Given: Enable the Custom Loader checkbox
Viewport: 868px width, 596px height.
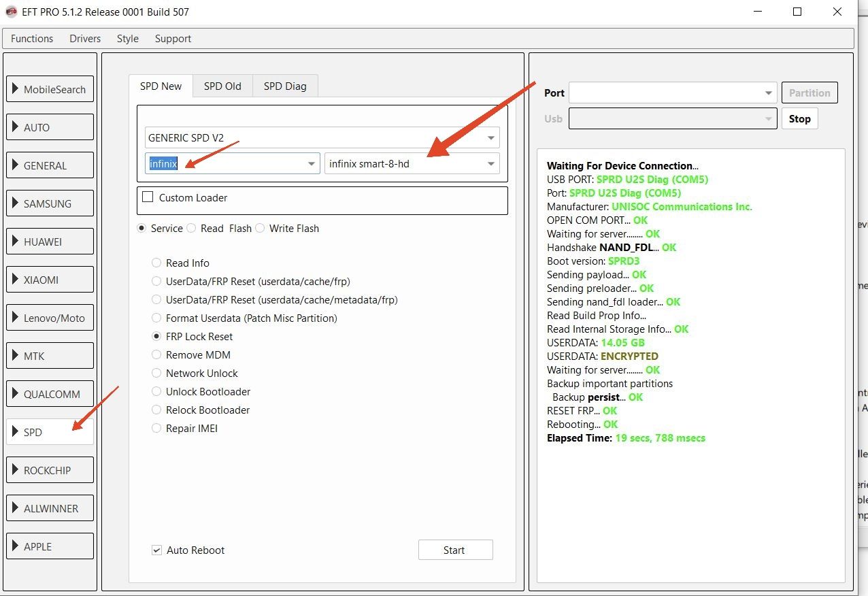Looking at the screenshot, I should pos(148,197).
